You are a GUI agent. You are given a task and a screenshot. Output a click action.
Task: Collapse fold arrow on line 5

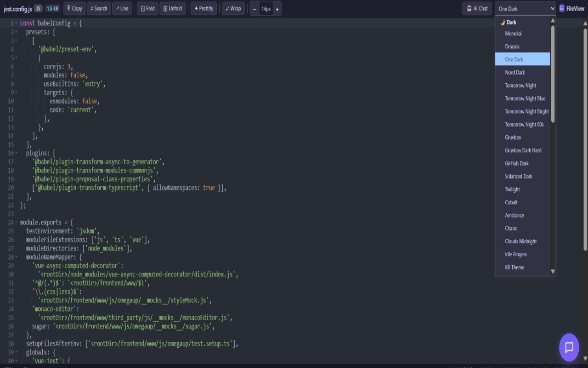point(17,58)
